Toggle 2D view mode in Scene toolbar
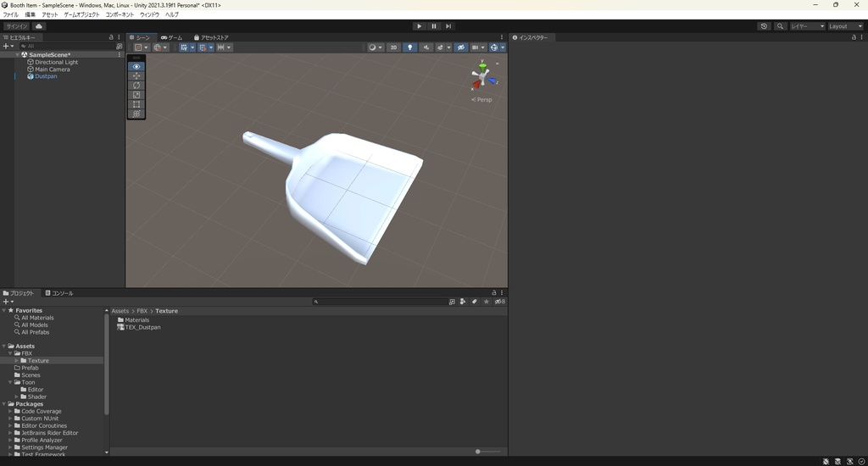The image size is (868, 466). [393, 47]
